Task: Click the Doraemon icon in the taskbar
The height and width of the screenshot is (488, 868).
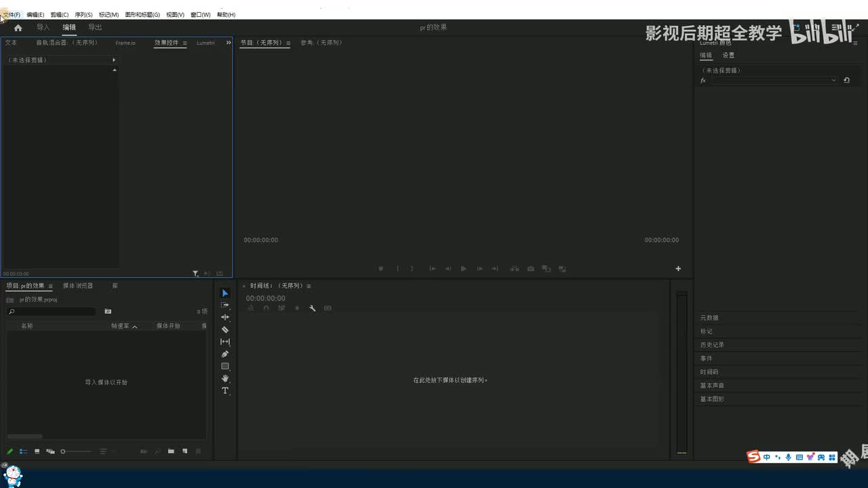Action: (x=13, y=476)
